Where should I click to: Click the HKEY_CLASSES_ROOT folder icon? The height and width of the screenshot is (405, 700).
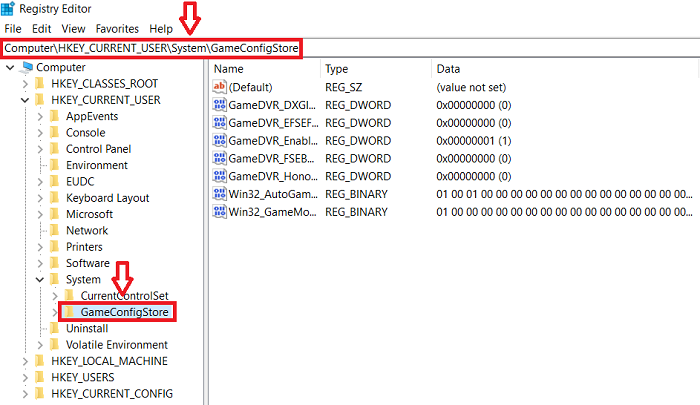pos(40,84)
